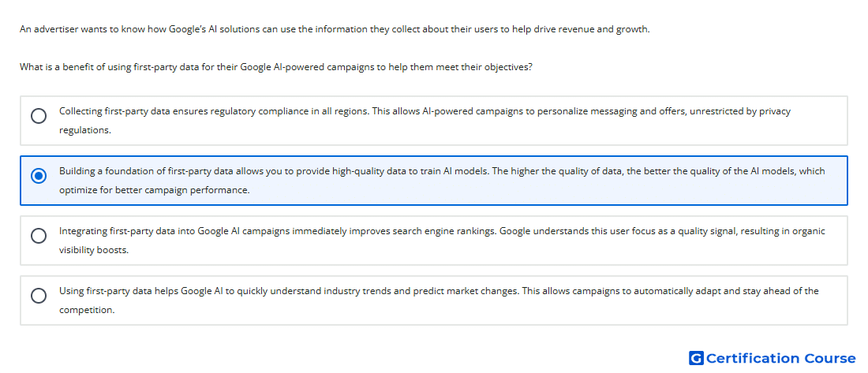Click the 'visibility boosts.' line in the third answer

[x=94, y=250]
